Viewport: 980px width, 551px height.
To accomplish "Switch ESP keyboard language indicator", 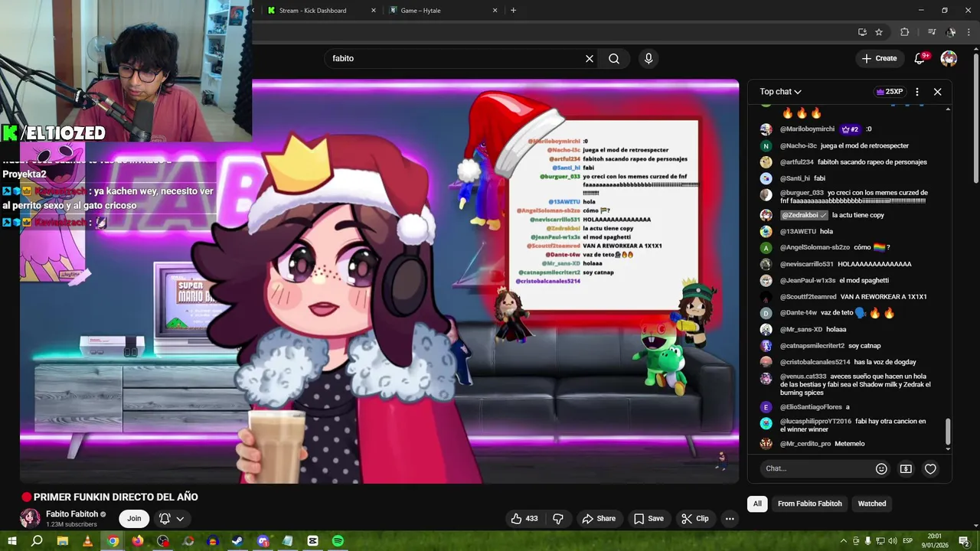I will pyautogui.click(x=907, y=541).
